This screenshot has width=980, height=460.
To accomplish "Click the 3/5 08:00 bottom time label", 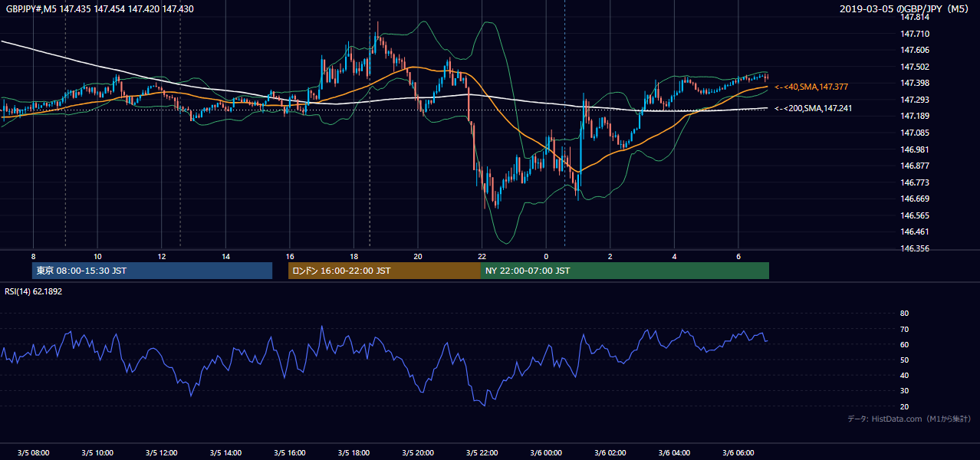I will pyautogui.click(x=33, y=452).
